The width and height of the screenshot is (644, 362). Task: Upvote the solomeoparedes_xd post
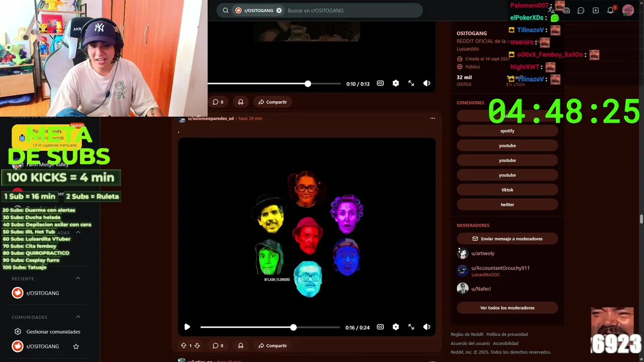pyautogui.click(x=184, y=346)
